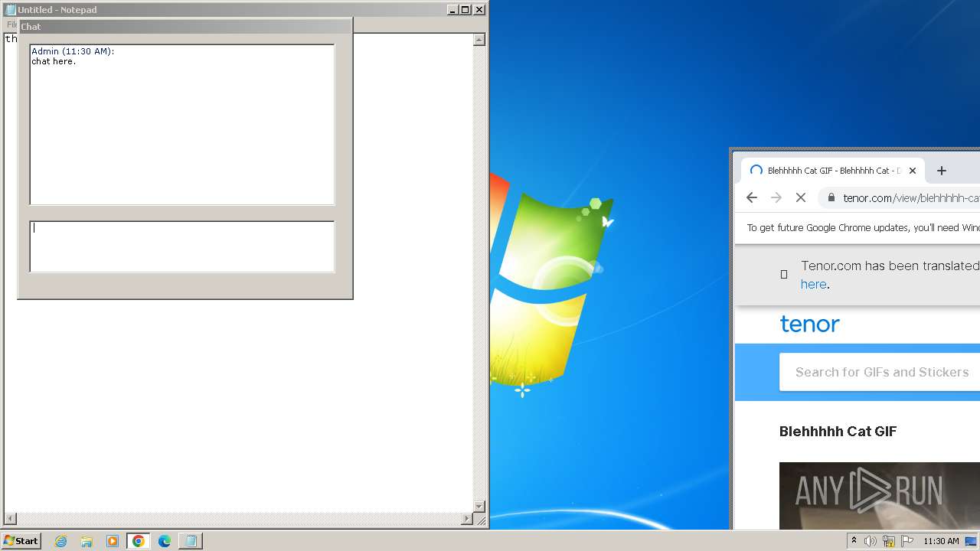This screenshot has width=980, height=551.
Task: Click the chat message input box
Action: click(x=182, y=246)
